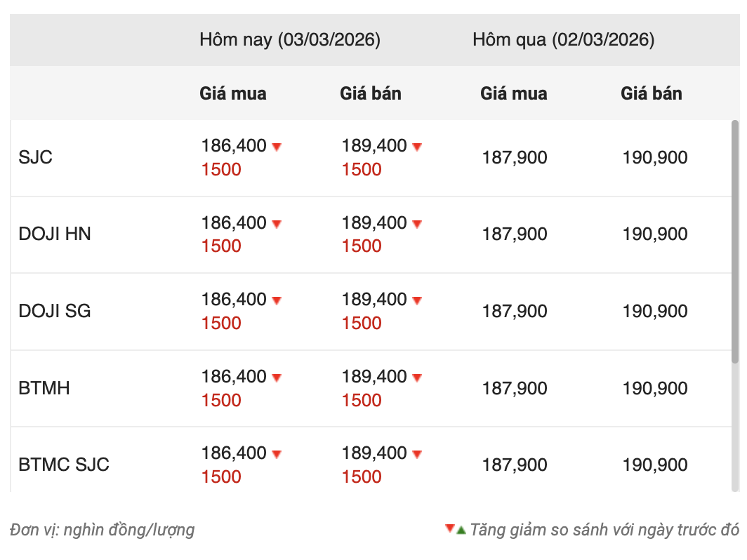Viewport: 747px width, 560px height.
Task: Click the red down arrow beside BTMC SJC buying price
Action: (x=277, y=454)
